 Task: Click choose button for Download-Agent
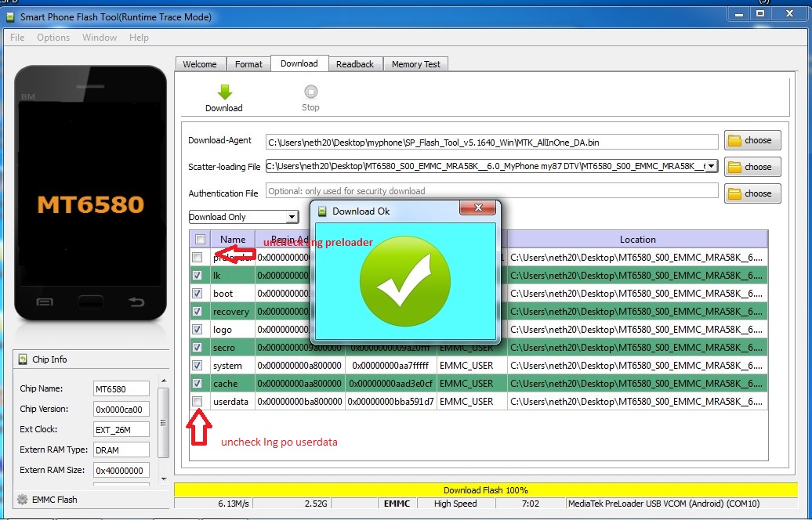coord(752,140)
